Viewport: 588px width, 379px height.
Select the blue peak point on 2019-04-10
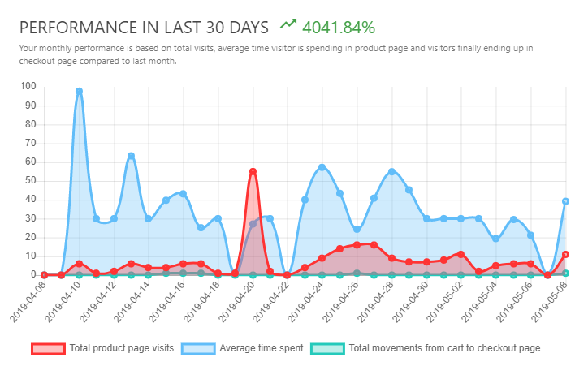coord(79,92)
